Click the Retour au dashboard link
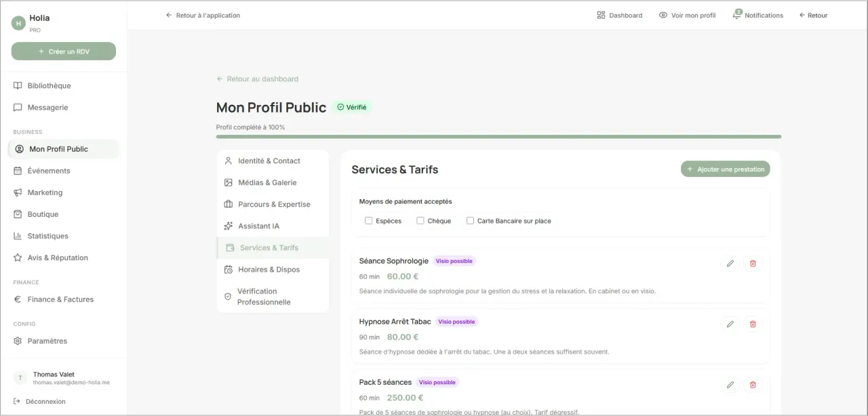 [258, 79]
